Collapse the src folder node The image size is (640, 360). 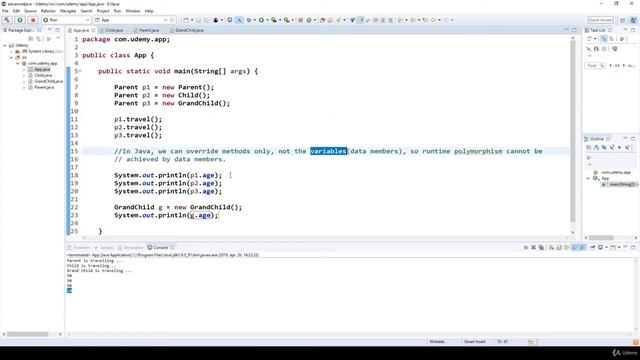(x=11, y=58)
